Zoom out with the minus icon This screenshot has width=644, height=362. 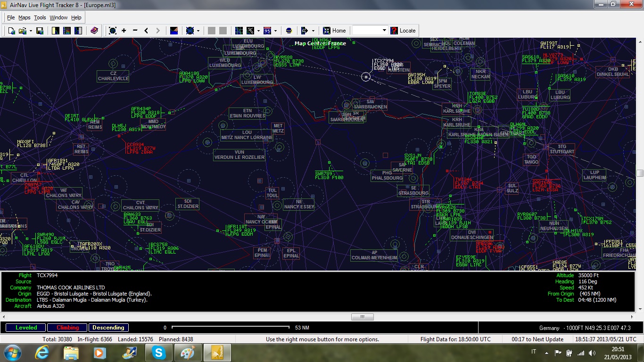click(x=135, y=31)
